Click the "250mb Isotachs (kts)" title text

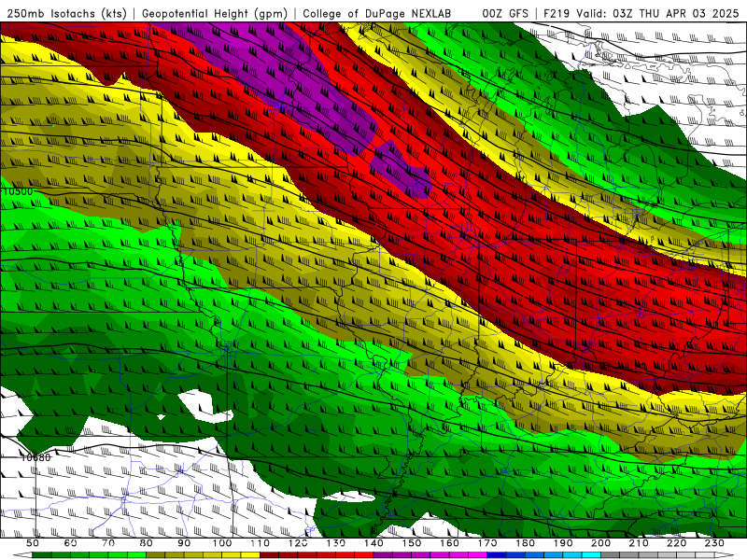(67, 13)
